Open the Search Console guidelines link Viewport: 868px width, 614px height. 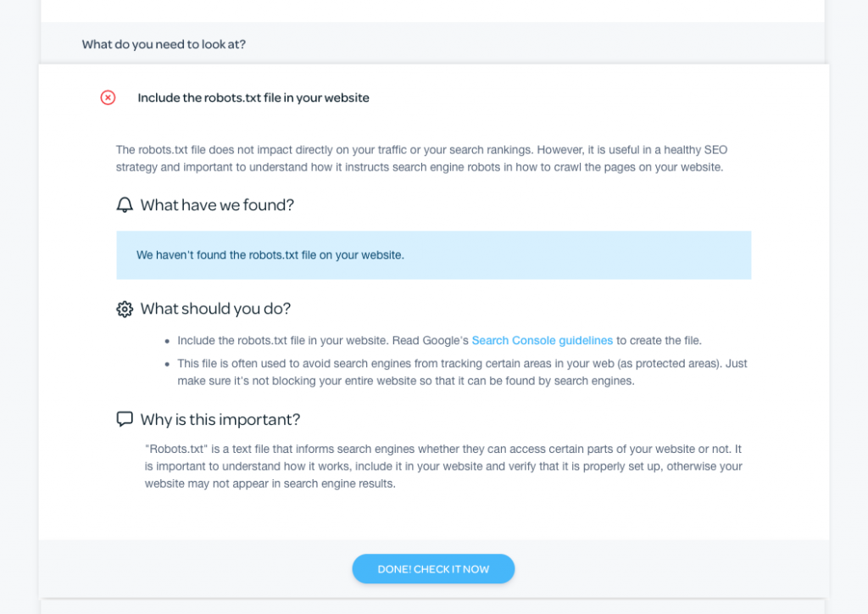coord(542,341)
